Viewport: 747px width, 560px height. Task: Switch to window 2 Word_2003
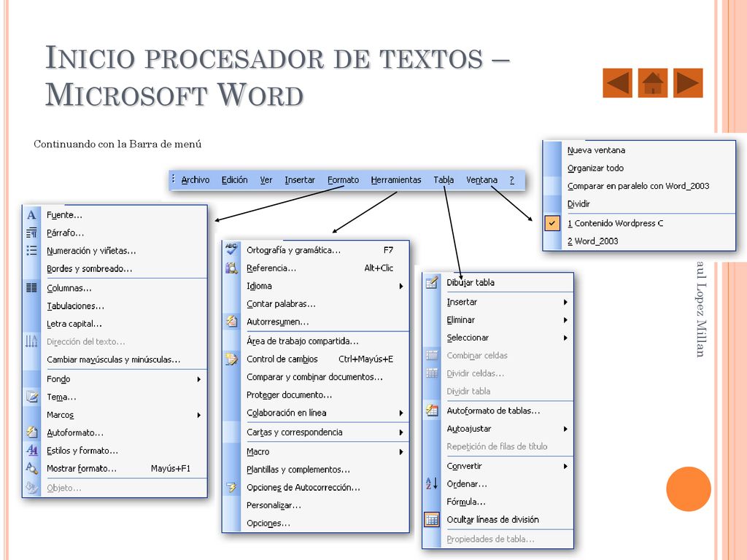pyautogui.click(x=592, y=241)
